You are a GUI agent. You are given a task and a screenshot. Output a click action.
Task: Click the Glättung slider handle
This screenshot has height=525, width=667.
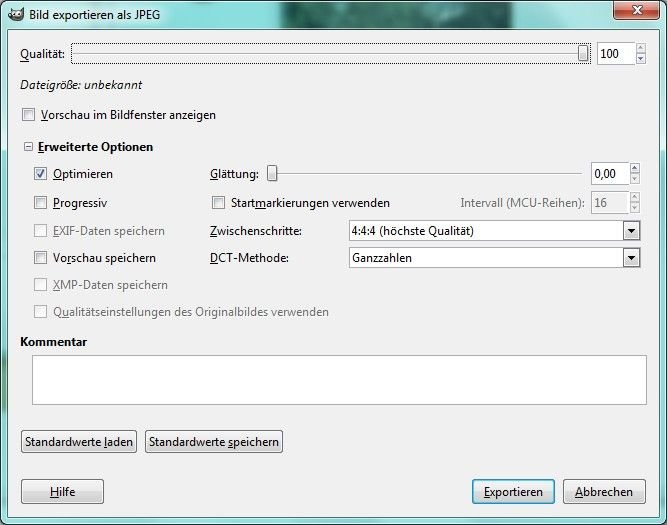pos(272,174)
